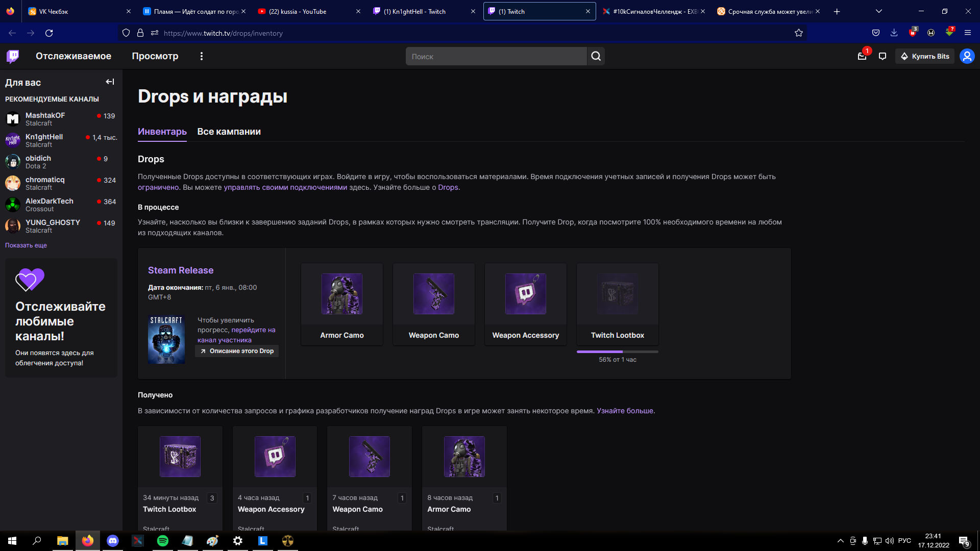980x551 pixels.
Task: Click in-progress Twitch Lootbox drop image
Action: tap(618, 294)
